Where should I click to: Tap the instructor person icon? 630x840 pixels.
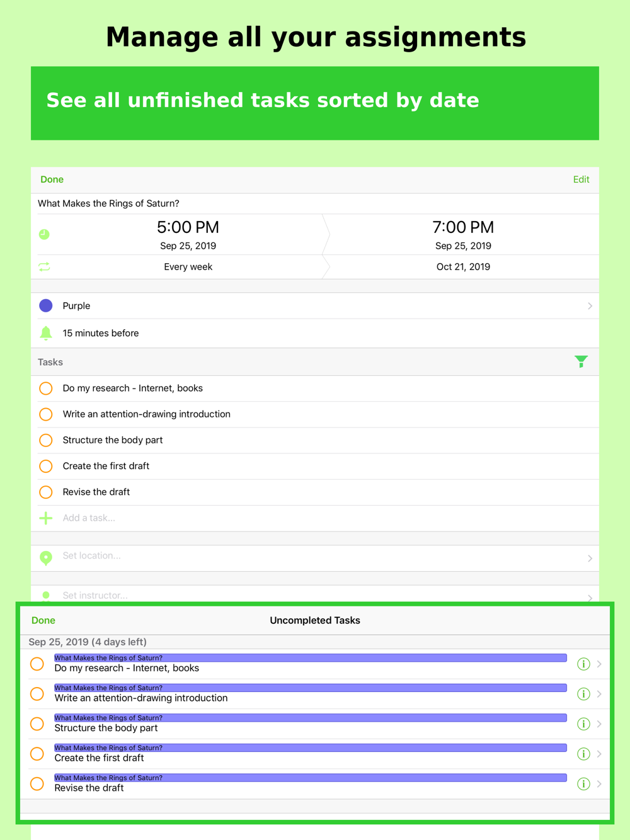[46, 596]
